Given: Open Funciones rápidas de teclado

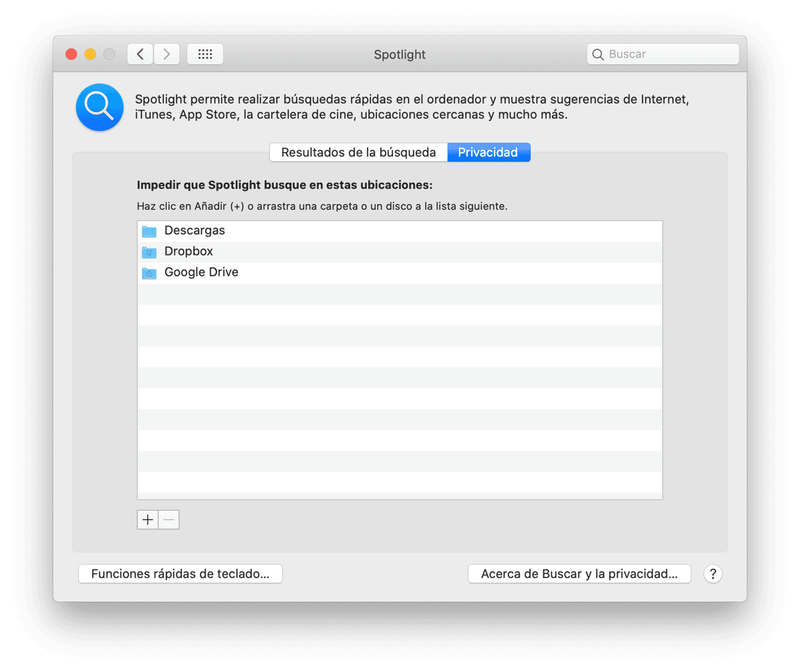Looking at the screenshot, I should pos(180,573).
